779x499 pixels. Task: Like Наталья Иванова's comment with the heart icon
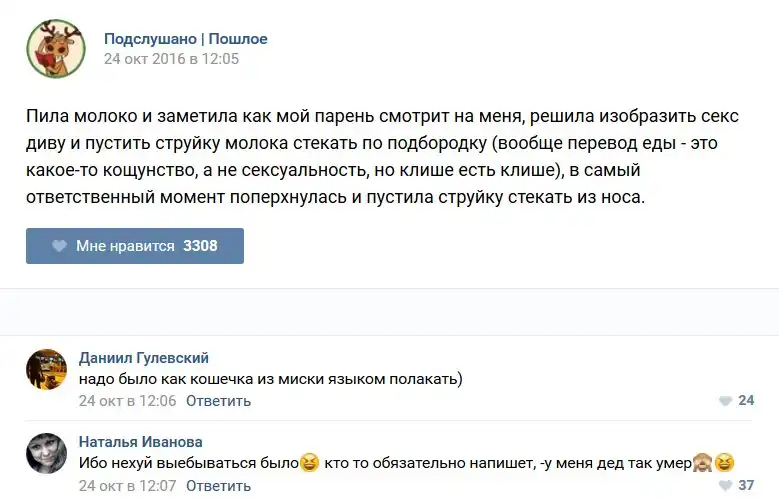725,486
